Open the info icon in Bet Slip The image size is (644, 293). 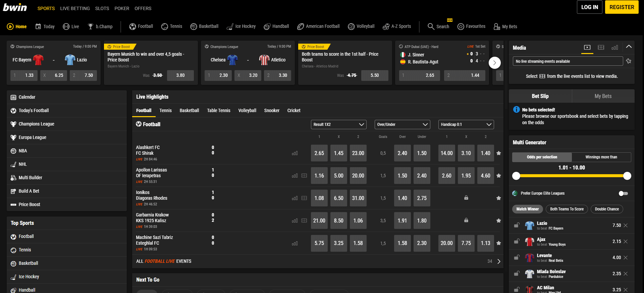(517, 109)
